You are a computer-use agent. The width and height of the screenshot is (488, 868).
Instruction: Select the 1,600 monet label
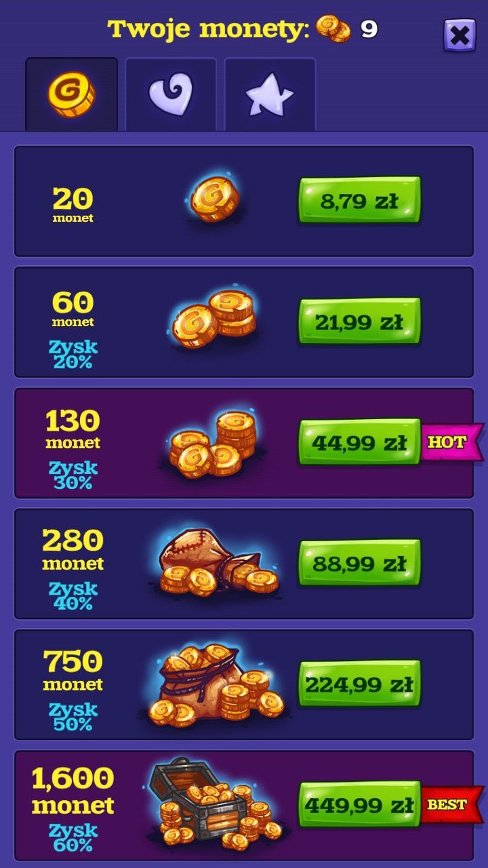pos(73,791)
